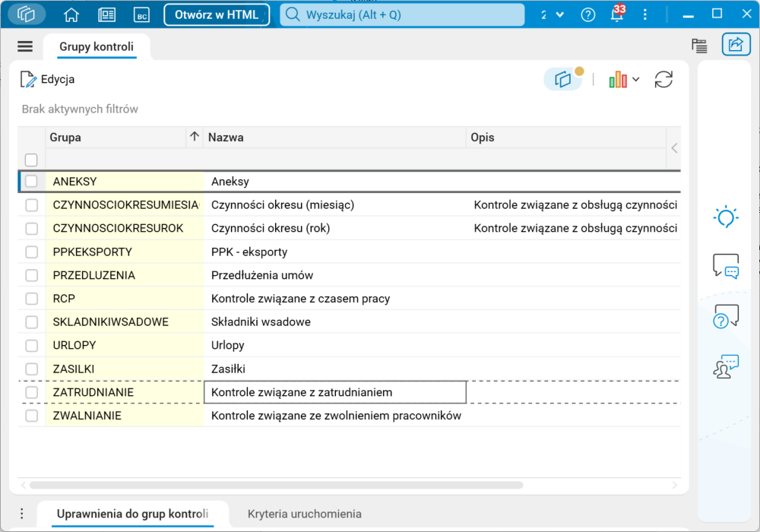The width and height of the screenshot is (760, 532).
Task: Select the Uprawnienia do grup kontroli tab
Action: [x=132, y=515]
